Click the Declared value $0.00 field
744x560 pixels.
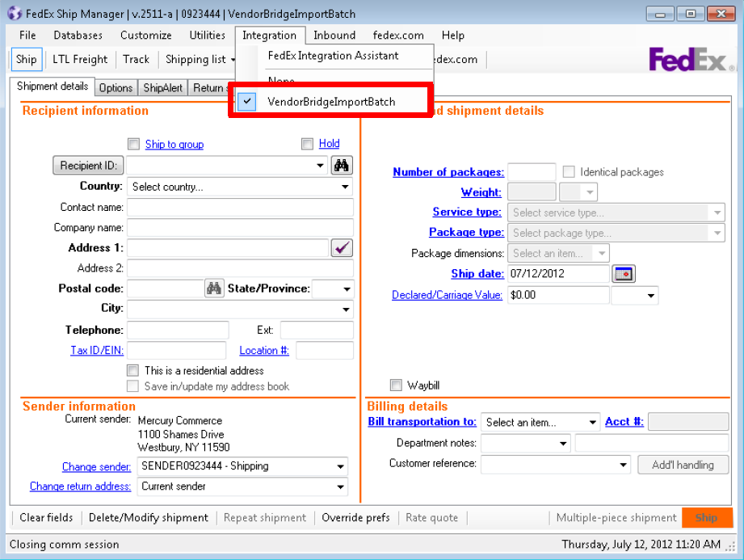tap(558, 295)
